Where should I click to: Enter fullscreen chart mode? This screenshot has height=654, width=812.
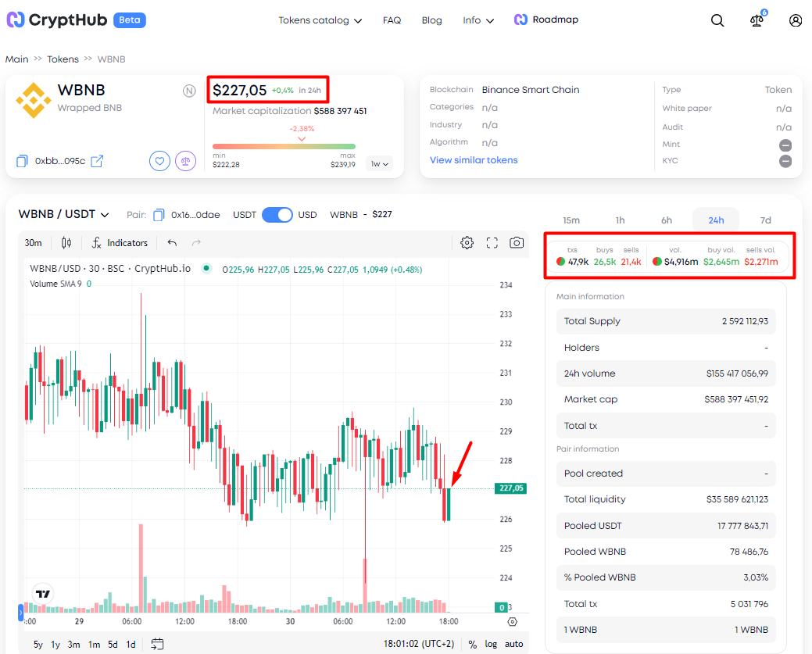pos(492,243)
